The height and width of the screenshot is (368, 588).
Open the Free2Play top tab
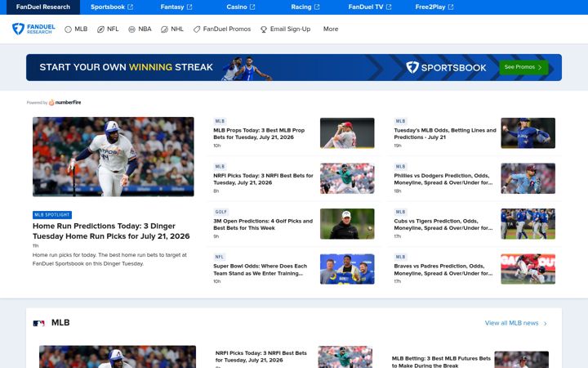point(434,7)
